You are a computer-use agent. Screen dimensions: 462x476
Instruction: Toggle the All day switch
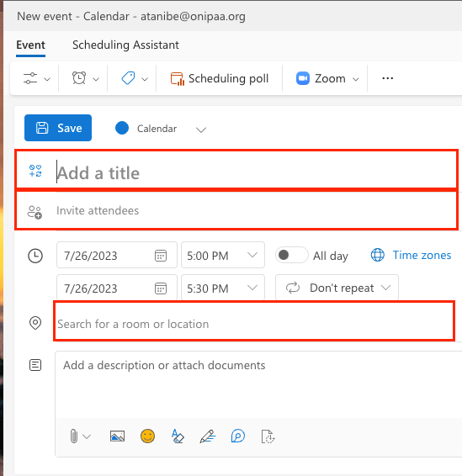tap(292, 255)
